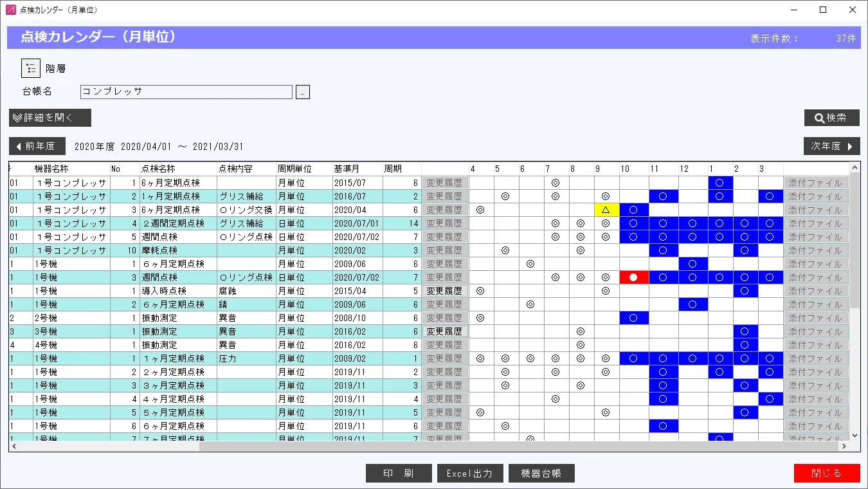Advance to next year with the 次年度 arrow
This screenshot has height=489, width=868.
coord(831,146)
